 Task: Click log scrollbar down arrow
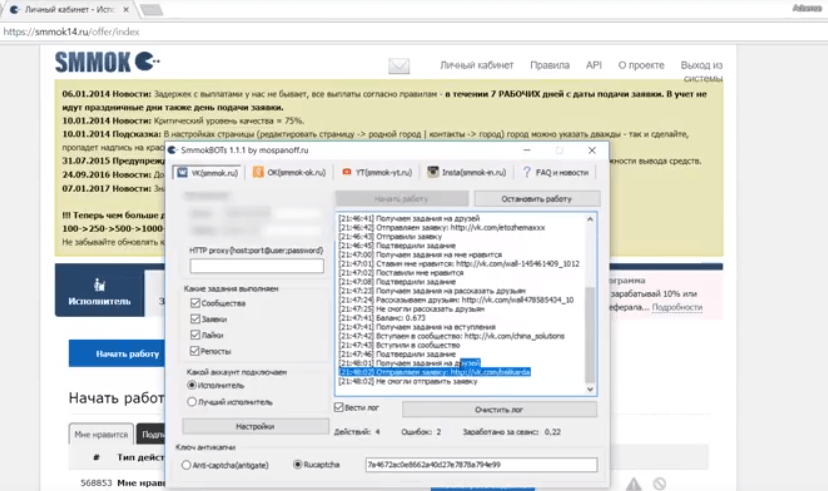coord(590,390)
